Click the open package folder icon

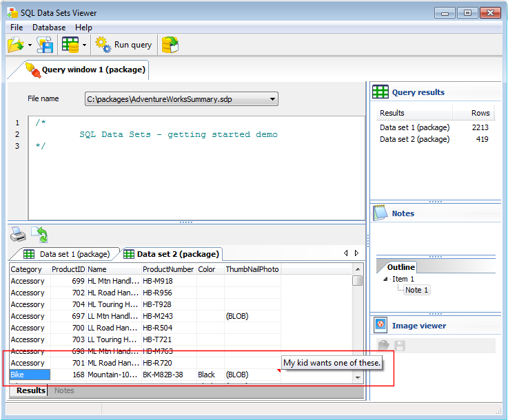point(15,45)
